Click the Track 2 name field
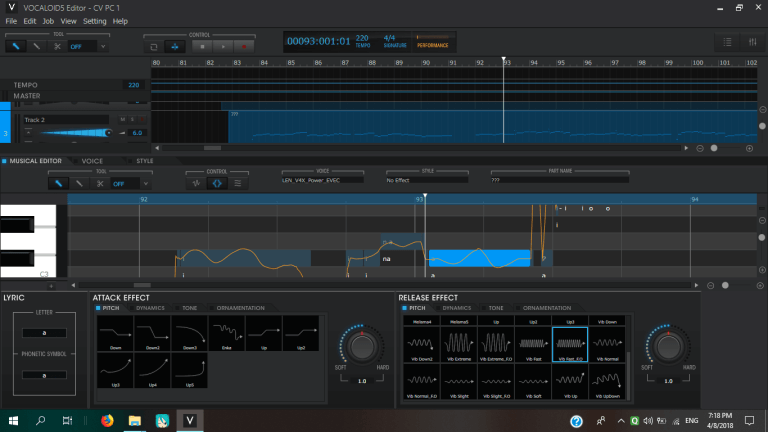 click(66, 120)
